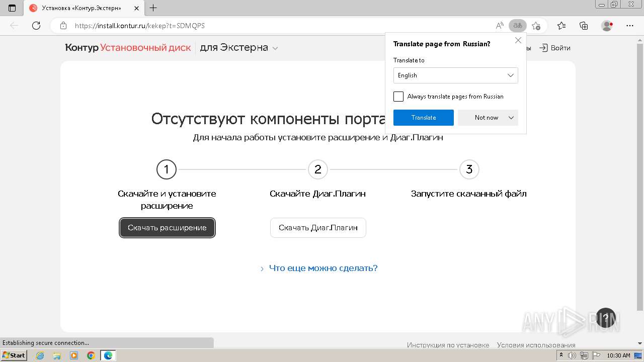Click Скачать Диаг.Плагин button
This screenshot has height=362, width=644.
318,228
